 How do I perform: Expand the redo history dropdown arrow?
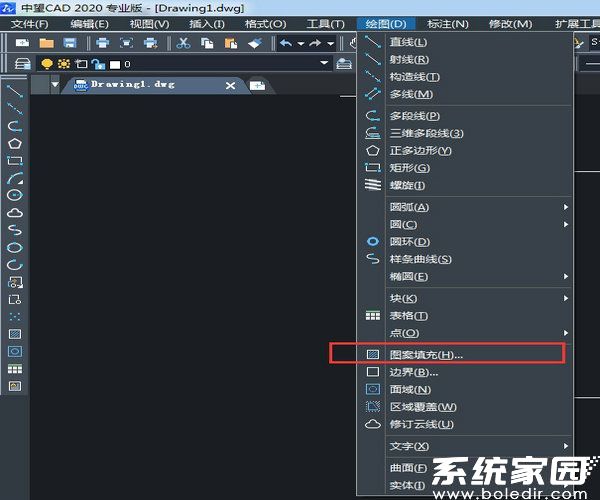[331, 44]
